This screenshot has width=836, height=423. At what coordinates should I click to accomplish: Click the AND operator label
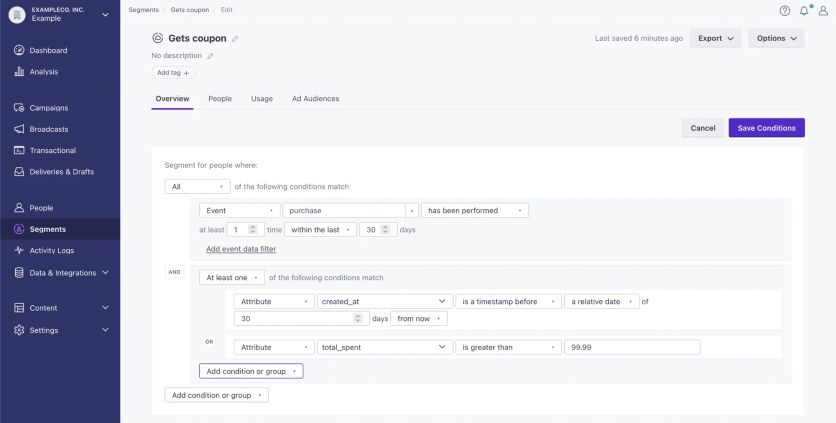pyautogui.click(x=174, y=272)
